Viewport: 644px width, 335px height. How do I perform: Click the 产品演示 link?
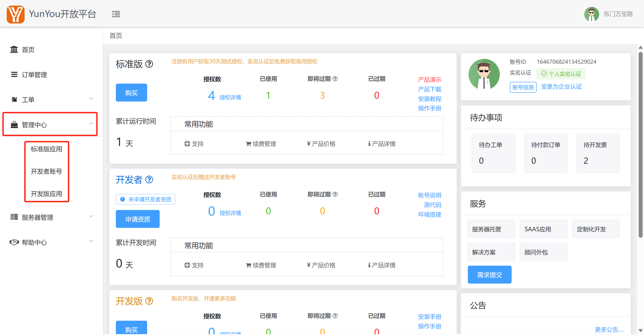430,80
